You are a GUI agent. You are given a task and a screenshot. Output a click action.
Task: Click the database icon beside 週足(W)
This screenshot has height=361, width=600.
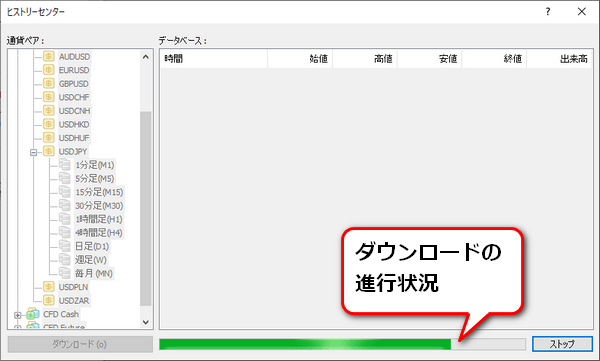coord(65,260)
